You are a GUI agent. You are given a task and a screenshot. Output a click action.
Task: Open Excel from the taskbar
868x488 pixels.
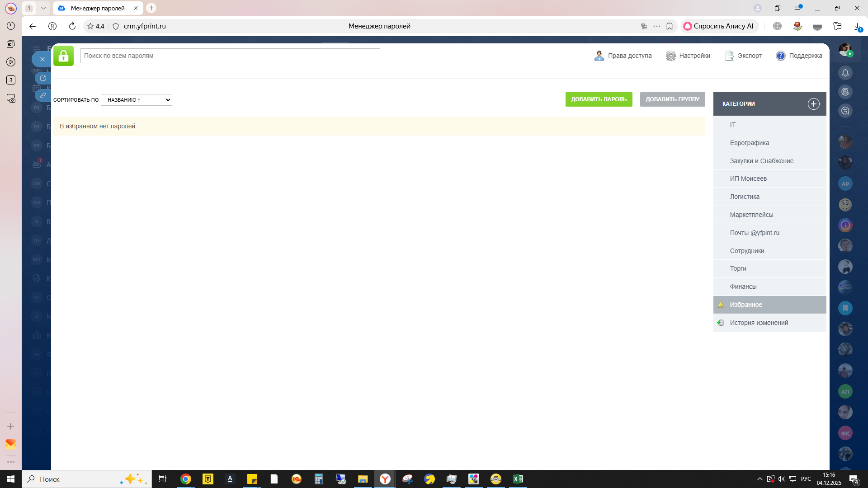518,479
